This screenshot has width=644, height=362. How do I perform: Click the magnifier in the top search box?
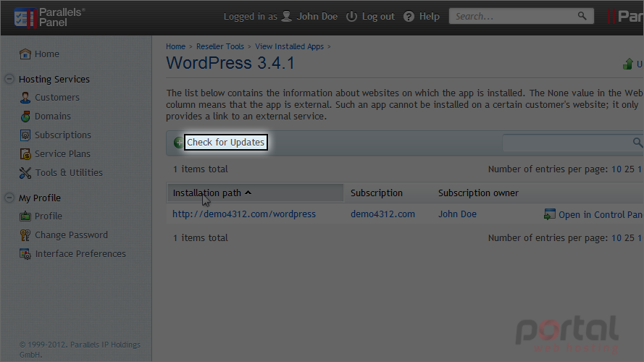coord(582,16)
